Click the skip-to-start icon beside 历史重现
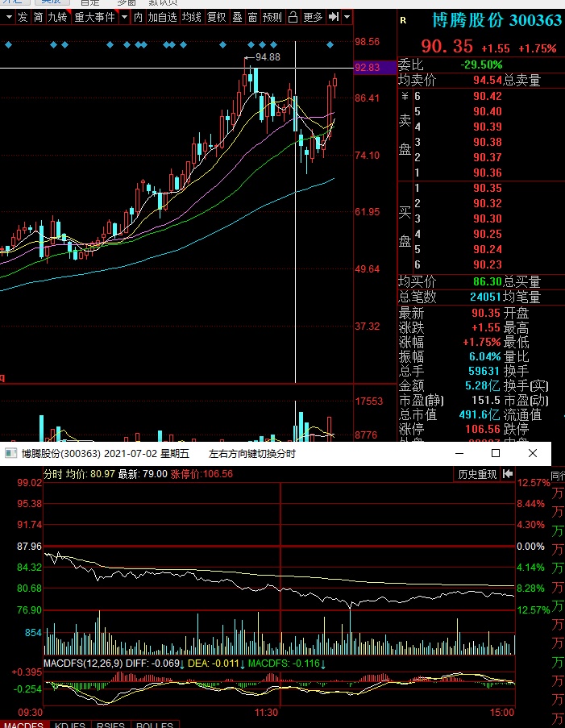565x728 pixels. pos(508,474)
